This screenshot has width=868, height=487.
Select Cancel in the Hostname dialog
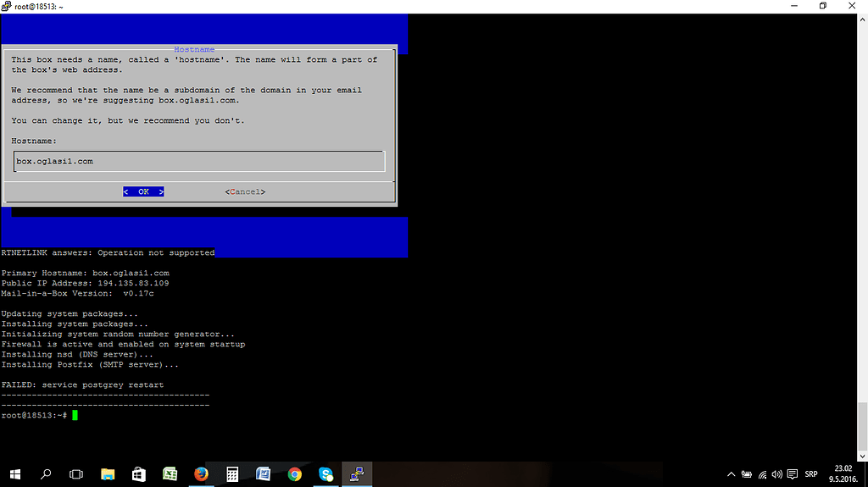tap(245, 191)
